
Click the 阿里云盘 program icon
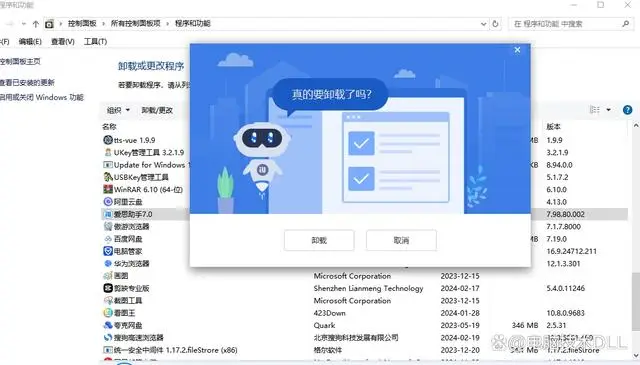tap(108, 202)
